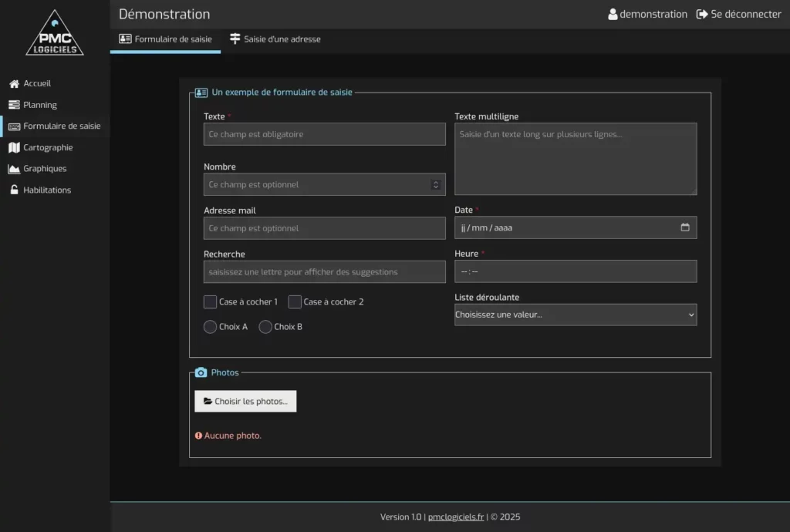The image size is (790, 532).
Task: Click the Liste déroulante label
Action: [x=487, y=298]
